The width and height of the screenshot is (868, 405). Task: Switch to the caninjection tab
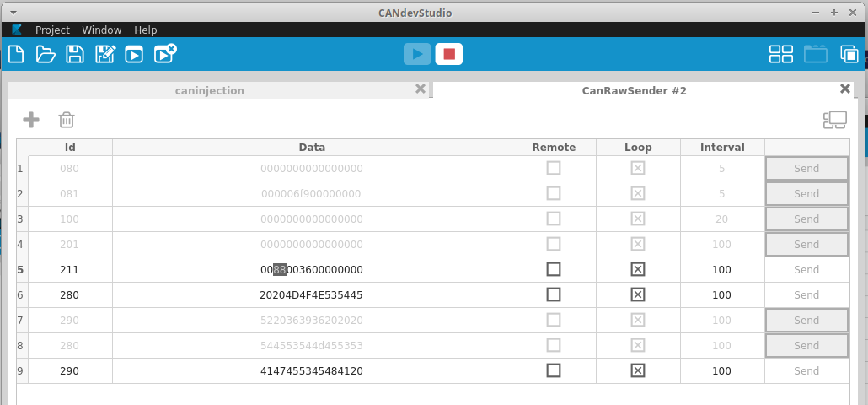coord(210,91)
